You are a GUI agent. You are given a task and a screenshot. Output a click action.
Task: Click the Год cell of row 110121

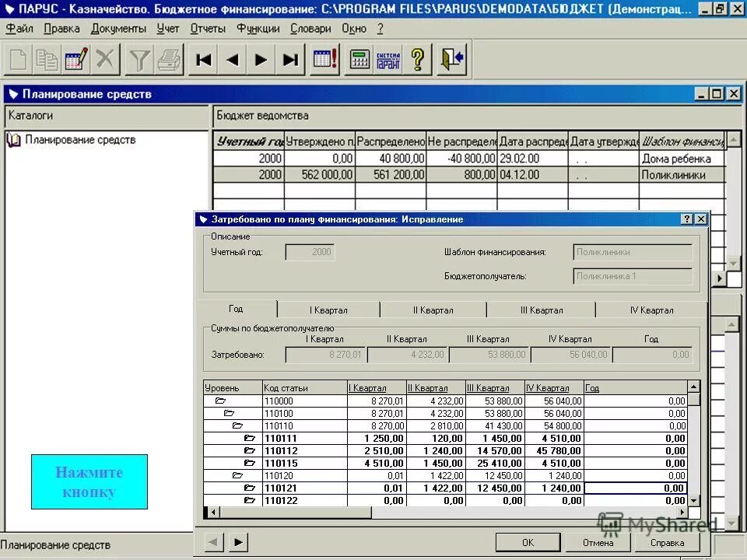coord(635,488)
